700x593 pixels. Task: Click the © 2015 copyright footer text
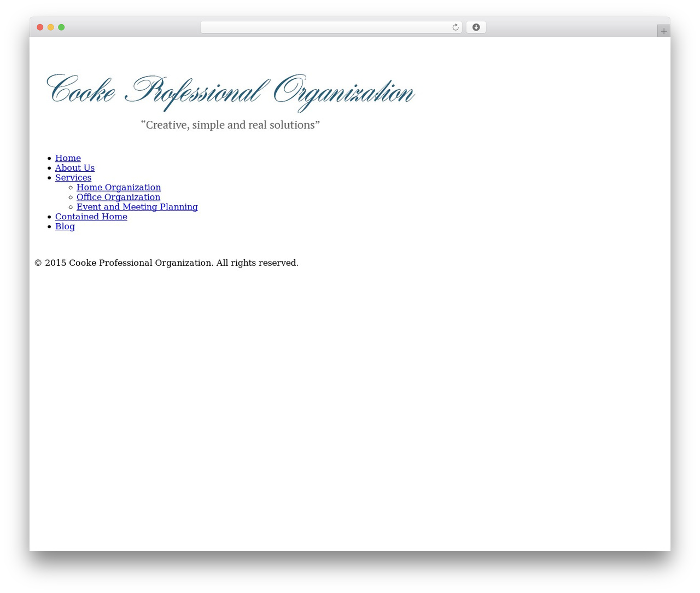point(166,263)
